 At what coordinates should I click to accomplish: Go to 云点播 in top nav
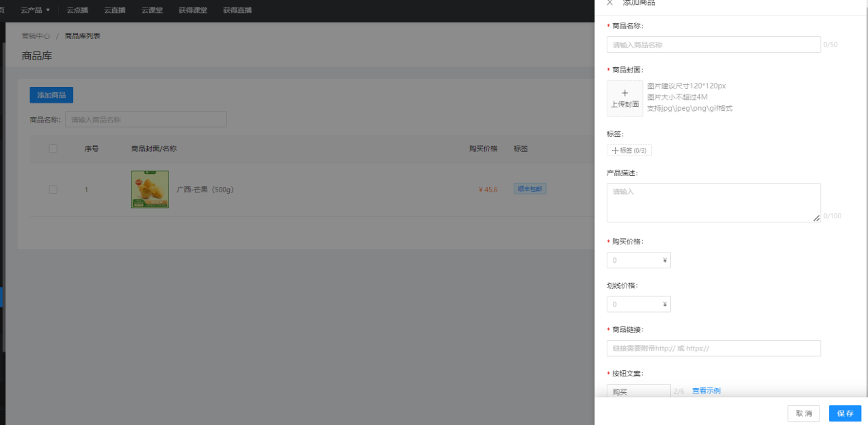pyautogui.click(x=77, y=10)
